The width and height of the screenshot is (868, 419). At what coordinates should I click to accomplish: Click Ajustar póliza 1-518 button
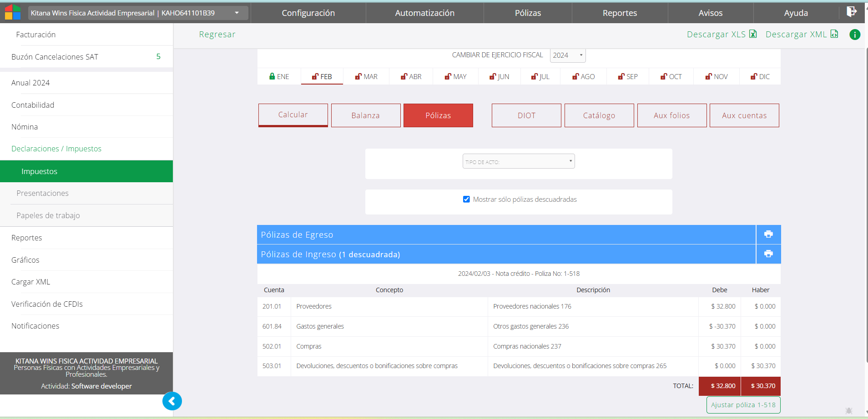tap(743, 405)
